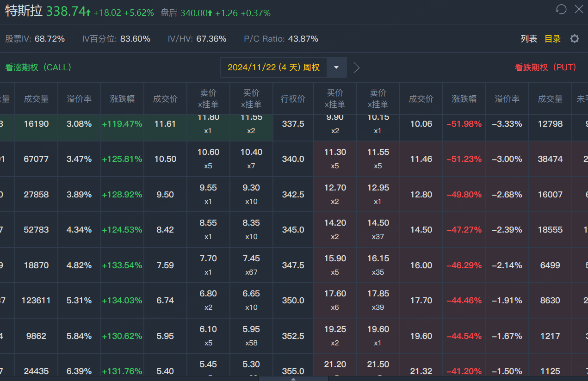Click the 2024/11/22 周权 date field
The image size is (588, 381).
click(273, 68)
